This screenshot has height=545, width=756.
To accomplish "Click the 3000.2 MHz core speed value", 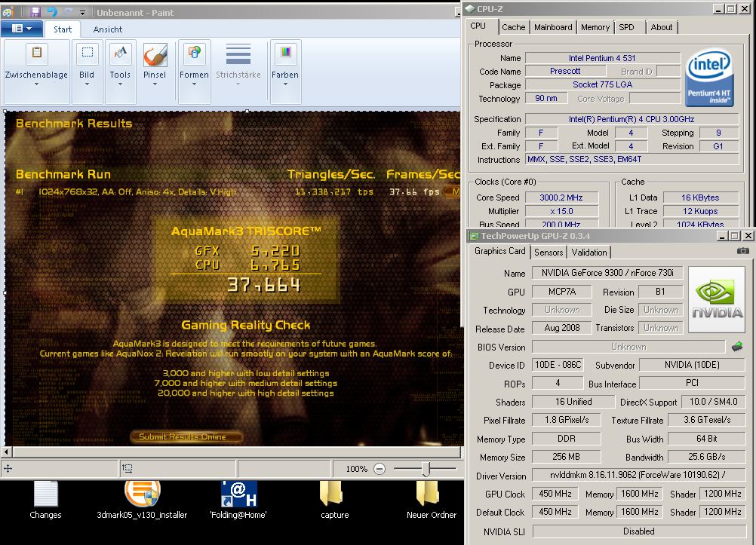I will pos(561,197).
